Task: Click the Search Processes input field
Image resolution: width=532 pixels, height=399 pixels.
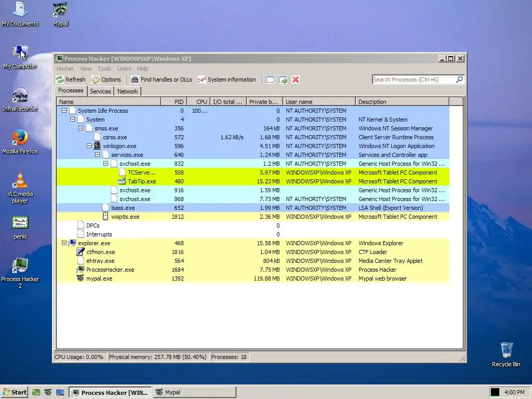Action: click(414, 79)
